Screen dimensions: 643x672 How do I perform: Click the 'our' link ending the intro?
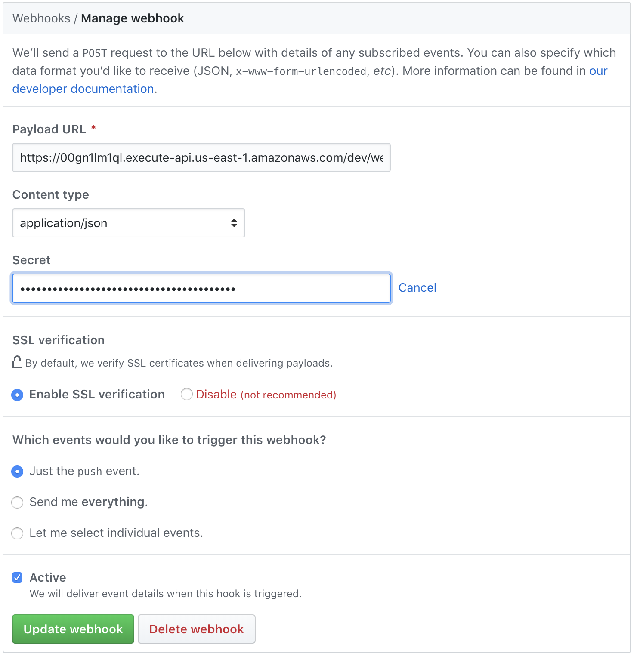(x=598, y=71)
